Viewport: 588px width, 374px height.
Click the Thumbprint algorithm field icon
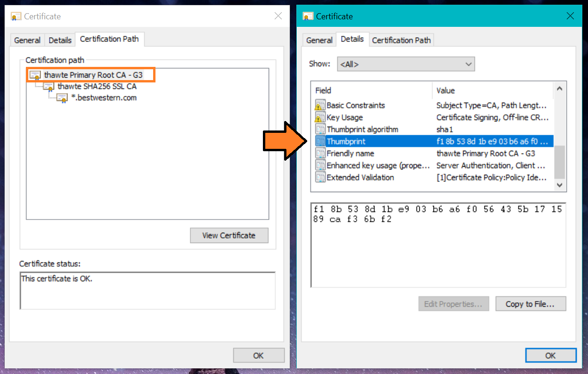pos(320,129)
